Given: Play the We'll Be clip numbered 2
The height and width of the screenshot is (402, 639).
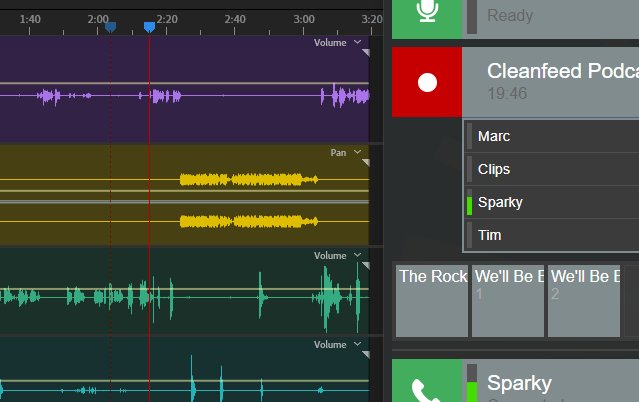Looking at the screenshot, I should (584, 301).
